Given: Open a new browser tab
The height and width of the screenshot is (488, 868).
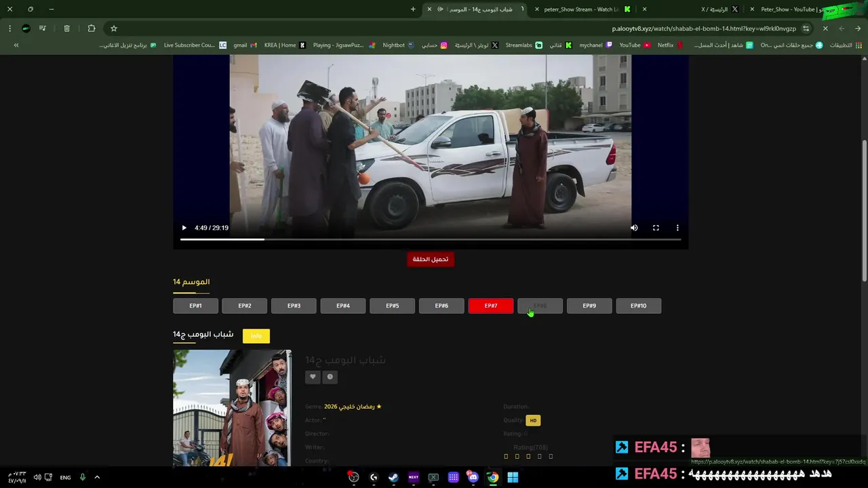Looking at the screenshot, I should pos(413,9).
